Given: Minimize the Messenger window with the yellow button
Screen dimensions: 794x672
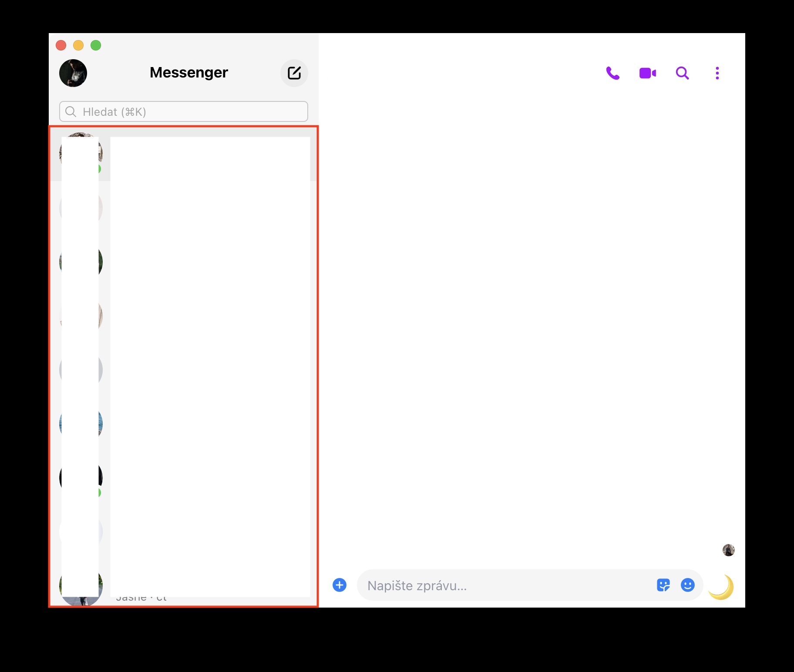Looking at the screenshot, I should (x=78, y=45).
